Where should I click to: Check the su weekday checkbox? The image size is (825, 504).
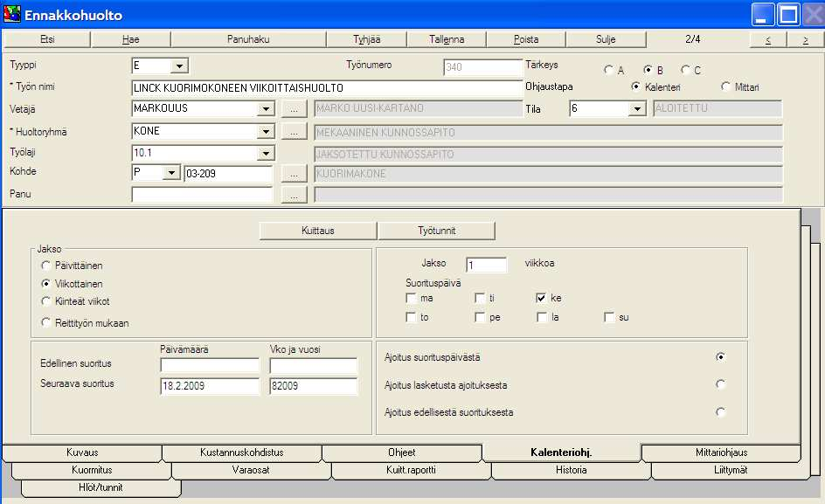[x=609, y=317]
